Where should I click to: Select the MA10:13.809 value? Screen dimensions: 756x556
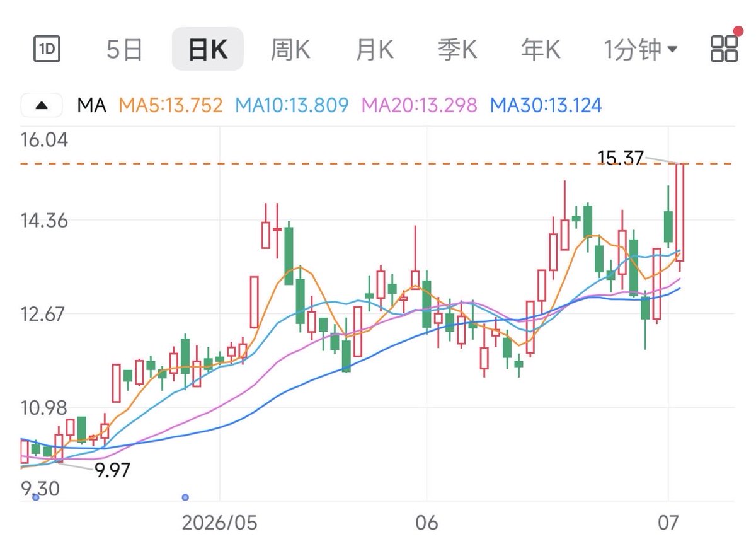click(x=292, y=105)
